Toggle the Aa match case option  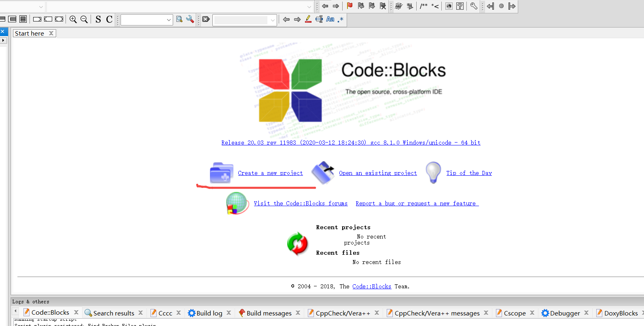(x=330, y=19)
